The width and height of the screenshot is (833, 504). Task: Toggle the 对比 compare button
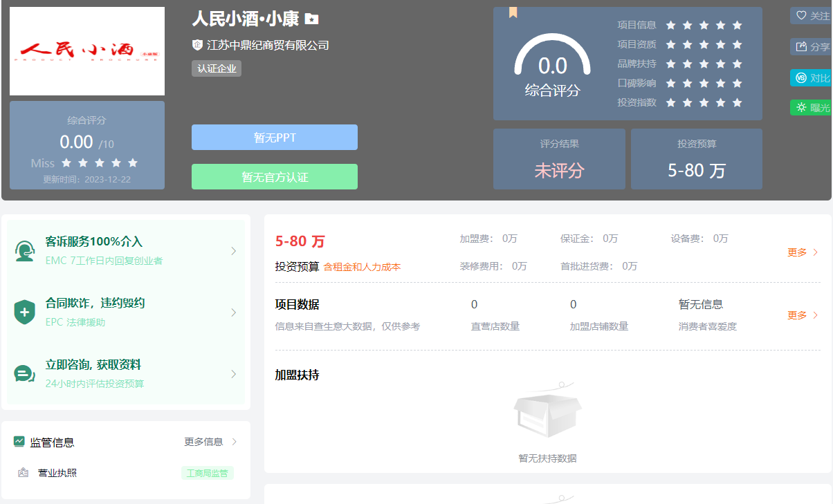pyautogui.click(x=811, y=77)
